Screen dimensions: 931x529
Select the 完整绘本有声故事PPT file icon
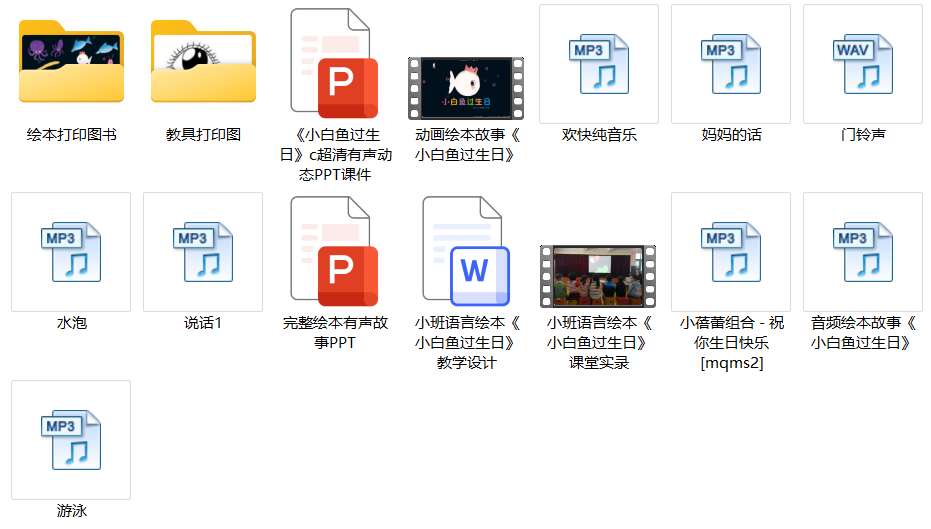point(334,250)
